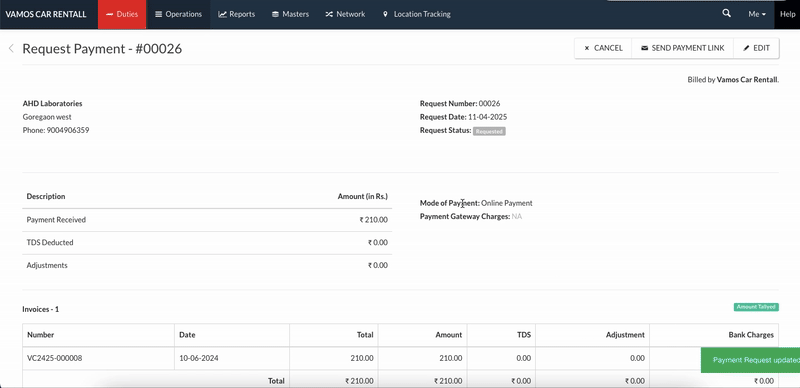Click the AHD Laboratories customer name
The height and width of the screenshot is (388, 800).
tap(53, 103)
